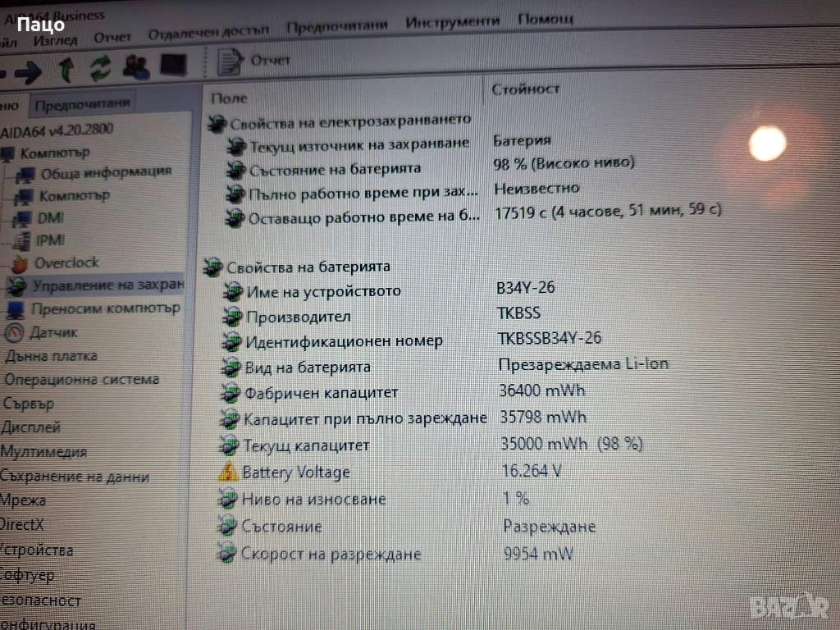Click the Стойност column header
Viewport: 840px width, 630px height.
pyautogui.click(x=526, y=89)
